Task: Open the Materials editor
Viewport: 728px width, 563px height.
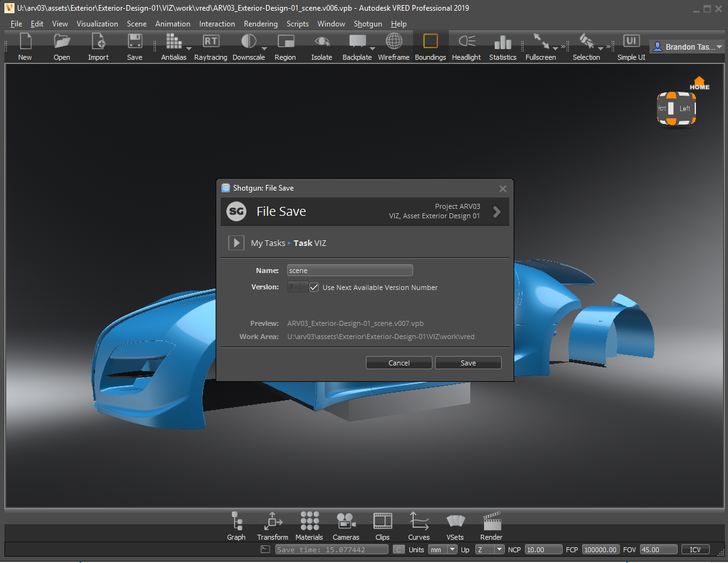Action: pos(309,526)
